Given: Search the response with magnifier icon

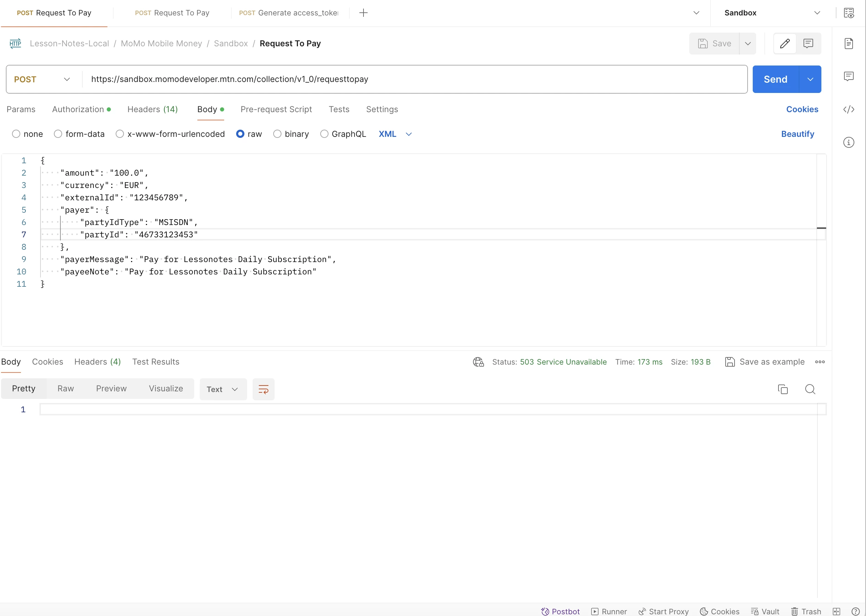Looking at the screenshot, I should pyautogui.click(x=810, y=389).
